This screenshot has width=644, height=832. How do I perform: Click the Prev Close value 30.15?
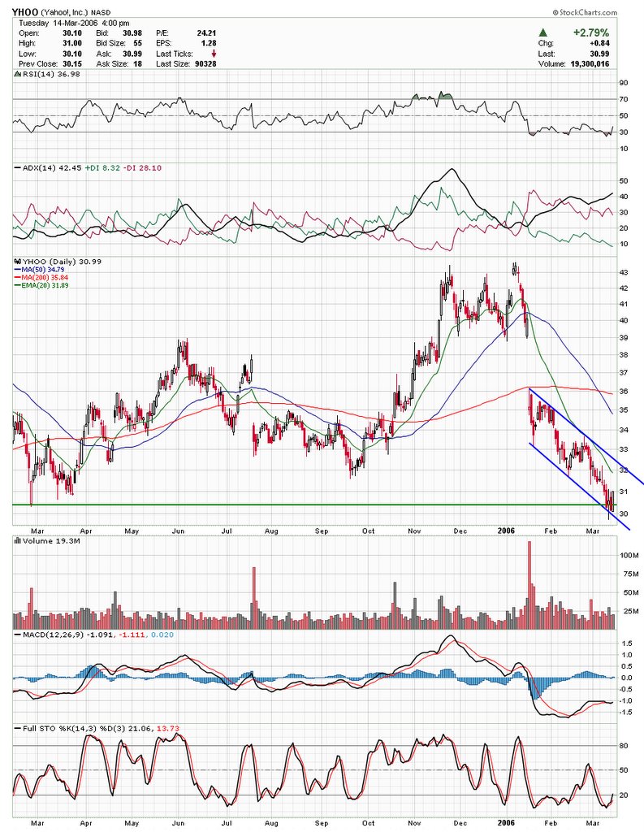click(x=72, y=63)
